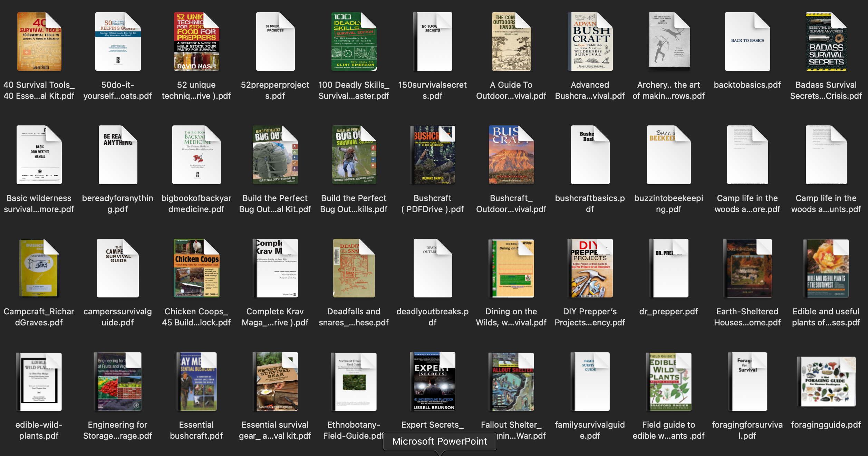Select DIY Prepper's Projects PDF icon
Screen dimensions: 868x456
pos(590,268)
